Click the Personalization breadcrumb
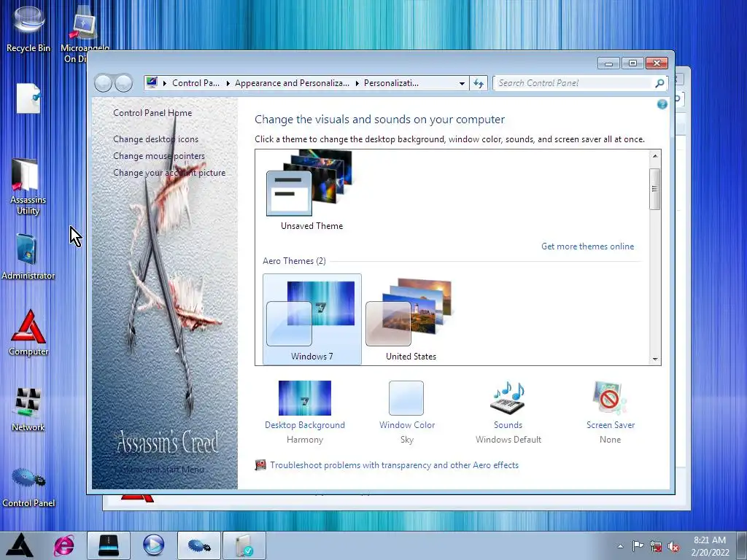 [x=391, y=83]
